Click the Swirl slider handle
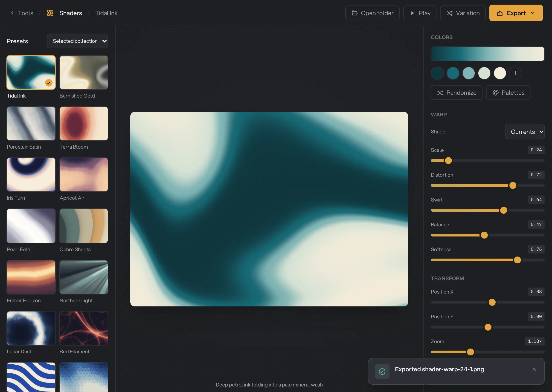This screenshot has height=392, width=552. pyautogui.click(x=503, y=210)
